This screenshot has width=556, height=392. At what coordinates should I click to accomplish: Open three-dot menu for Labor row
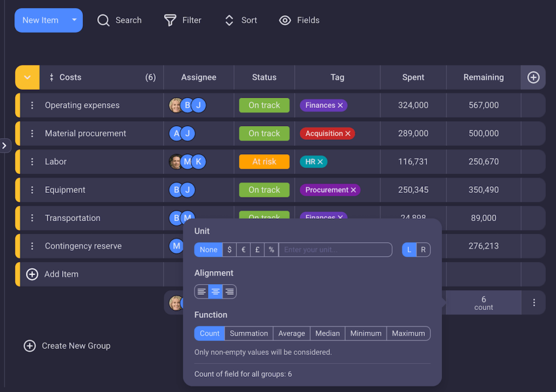[32, 162]
